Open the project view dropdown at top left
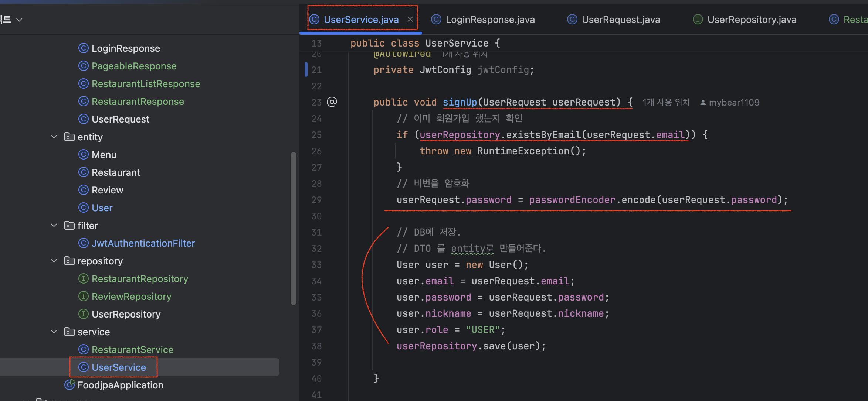Image resolution: width=868 pixels, height=401 pixels. click(x=19, y=20)
